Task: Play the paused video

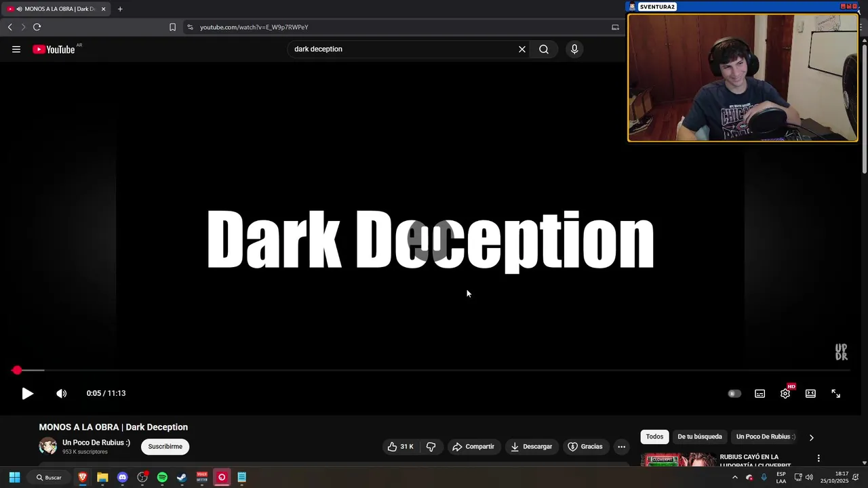Action: [x=27, y=393]
